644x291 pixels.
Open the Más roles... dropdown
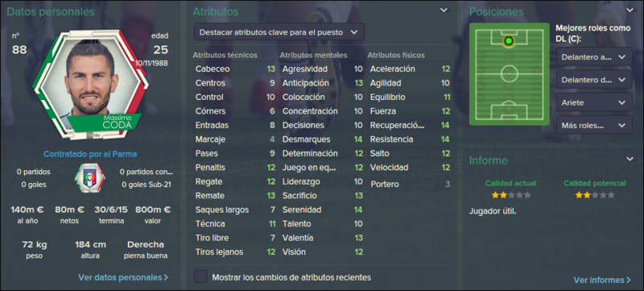pos(594,125)
